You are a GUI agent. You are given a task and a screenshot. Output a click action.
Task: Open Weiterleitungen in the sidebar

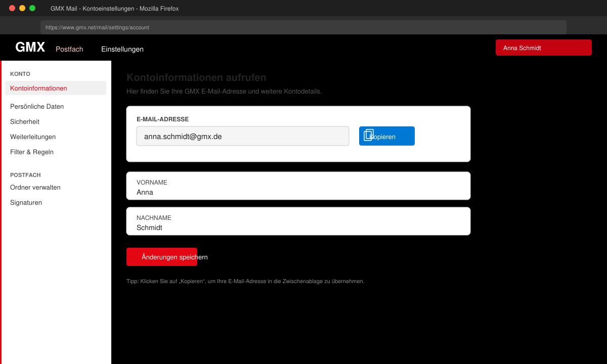(x=33, y=137)
